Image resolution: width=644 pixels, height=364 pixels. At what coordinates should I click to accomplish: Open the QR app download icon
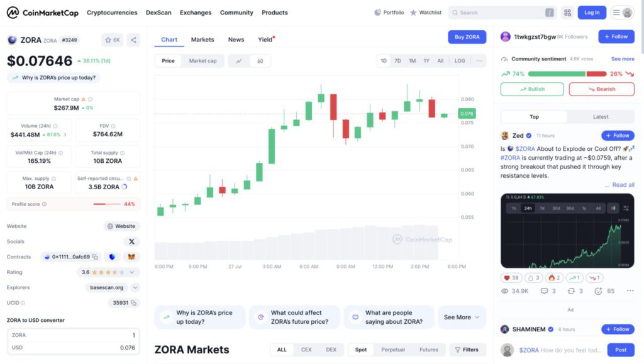click(x=567, y=13)
